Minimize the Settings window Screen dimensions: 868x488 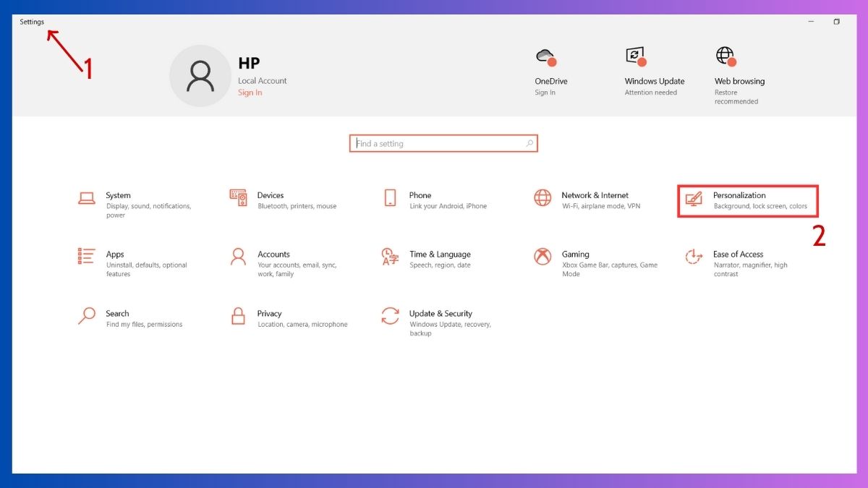tap(811, 22)
